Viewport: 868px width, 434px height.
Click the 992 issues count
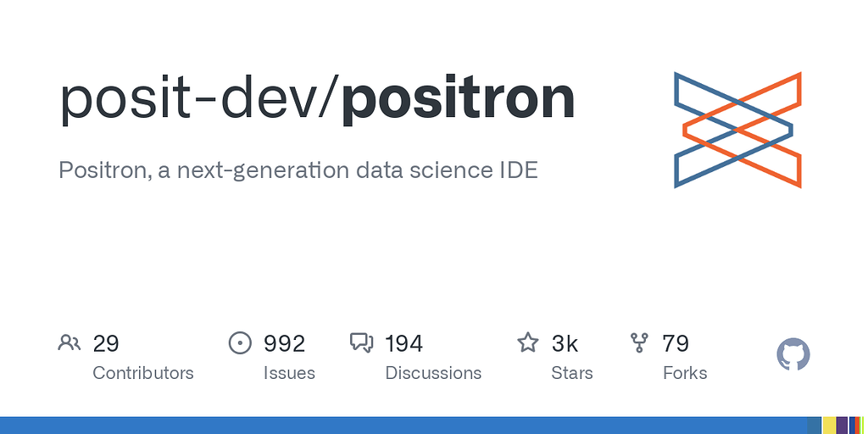pyautogui.click(x=284, y=344)
